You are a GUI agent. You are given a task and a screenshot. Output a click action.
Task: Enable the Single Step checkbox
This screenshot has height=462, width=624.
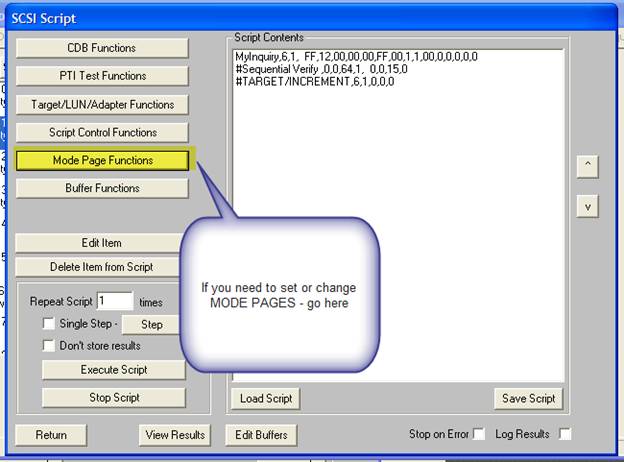49,324
